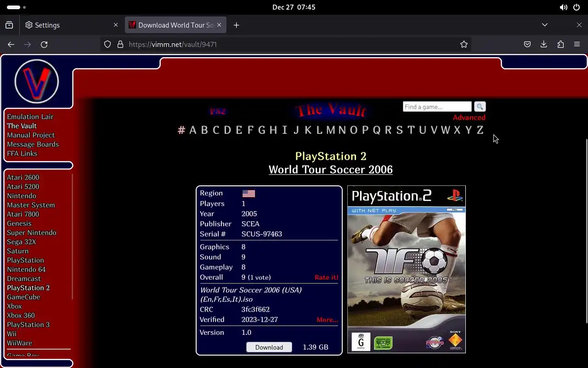This screenshot has width=588, height=368.
Task: Select PlayStation 3 in the systems list
Action: click(28, 325)
